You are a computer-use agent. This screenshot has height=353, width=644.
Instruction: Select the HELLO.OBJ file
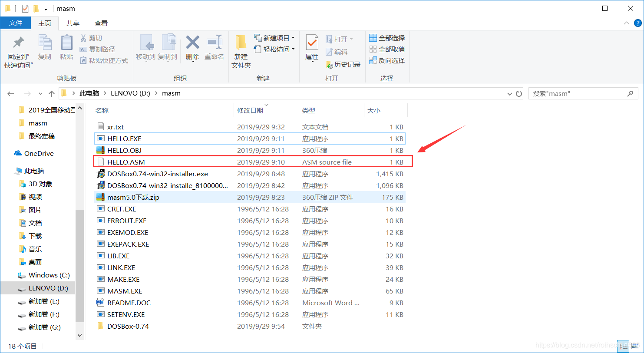point(250,150)
